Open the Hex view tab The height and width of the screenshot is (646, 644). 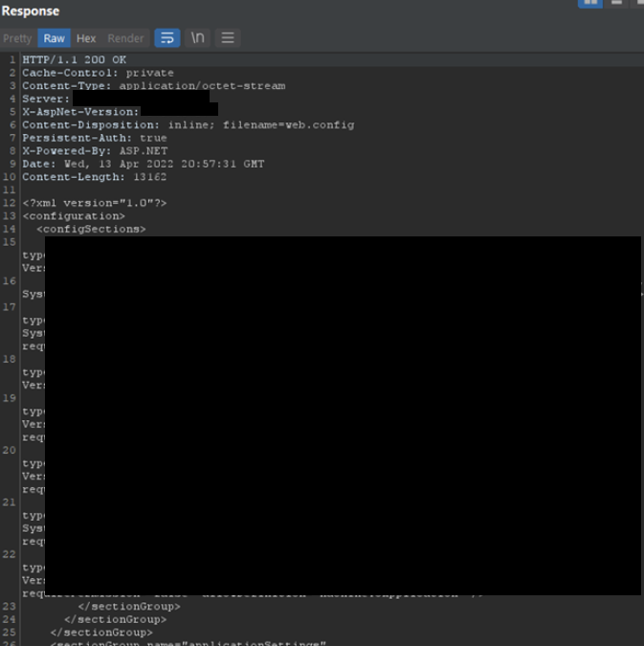[86, 38]
